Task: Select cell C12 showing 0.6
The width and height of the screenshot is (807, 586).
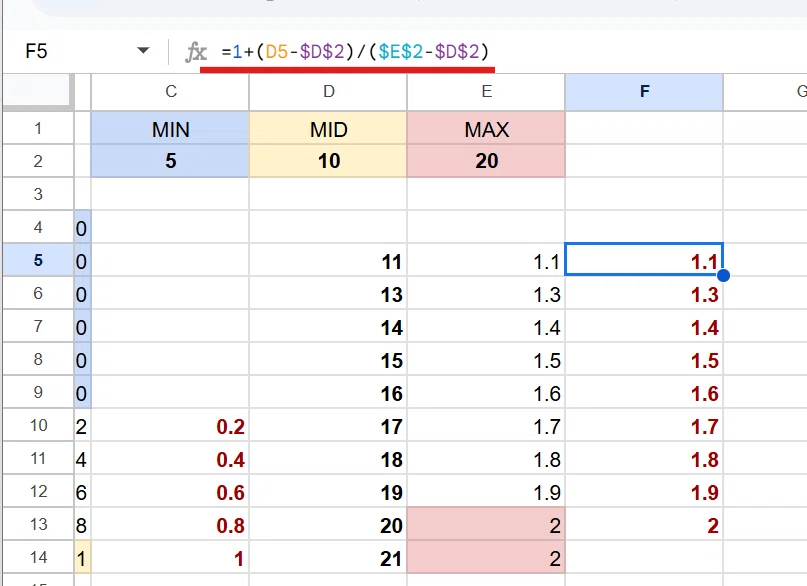Action: tap(170, 491)
